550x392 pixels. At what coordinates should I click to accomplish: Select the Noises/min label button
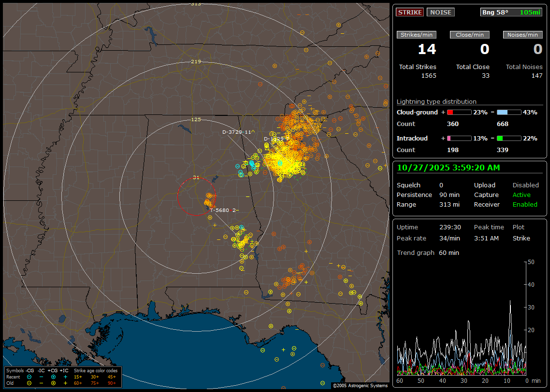click(522, 35)
